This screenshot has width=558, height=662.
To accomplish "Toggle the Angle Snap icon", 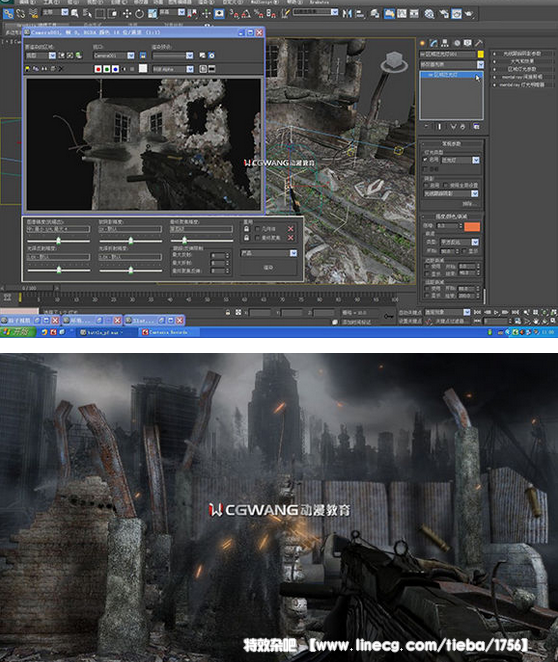I will pos(246,14).
